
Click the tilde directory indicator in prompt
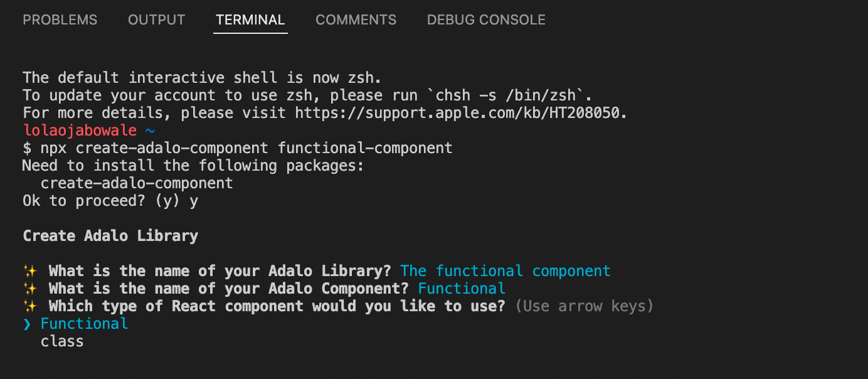(149, 131)
